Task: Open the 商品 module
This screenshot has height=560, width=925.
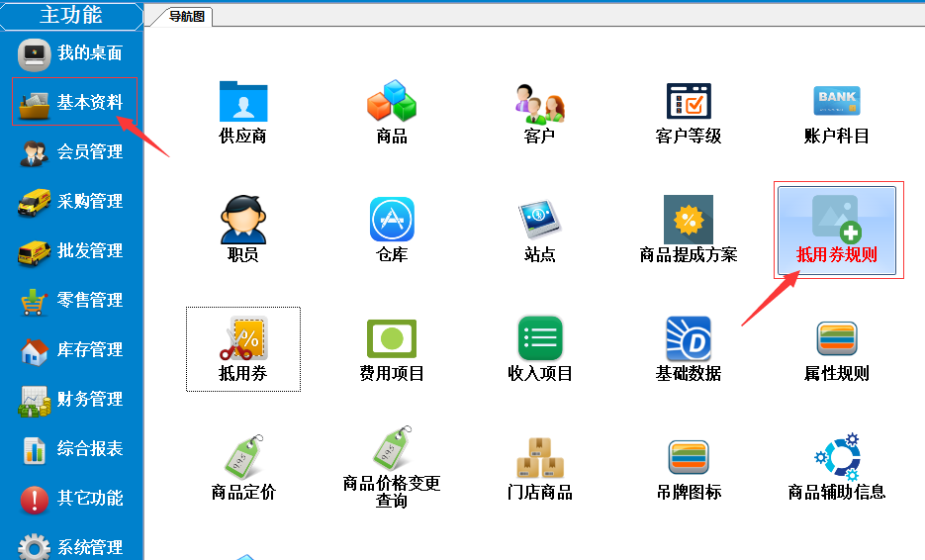Action: 392,112
